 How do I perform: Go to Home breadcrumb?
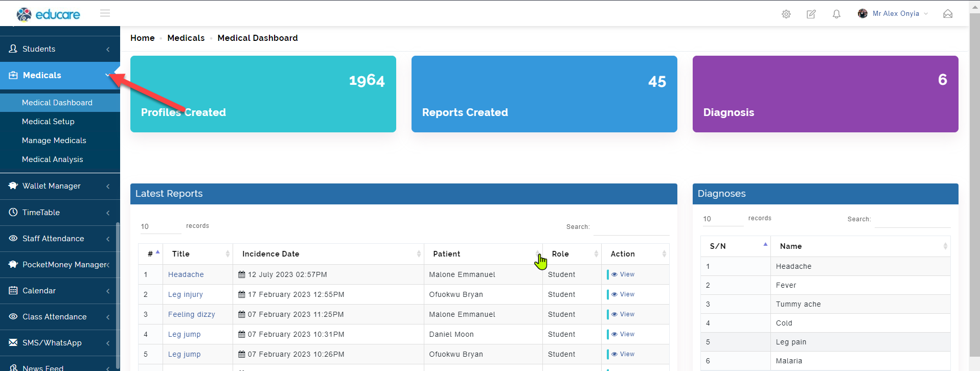(143, 38)
